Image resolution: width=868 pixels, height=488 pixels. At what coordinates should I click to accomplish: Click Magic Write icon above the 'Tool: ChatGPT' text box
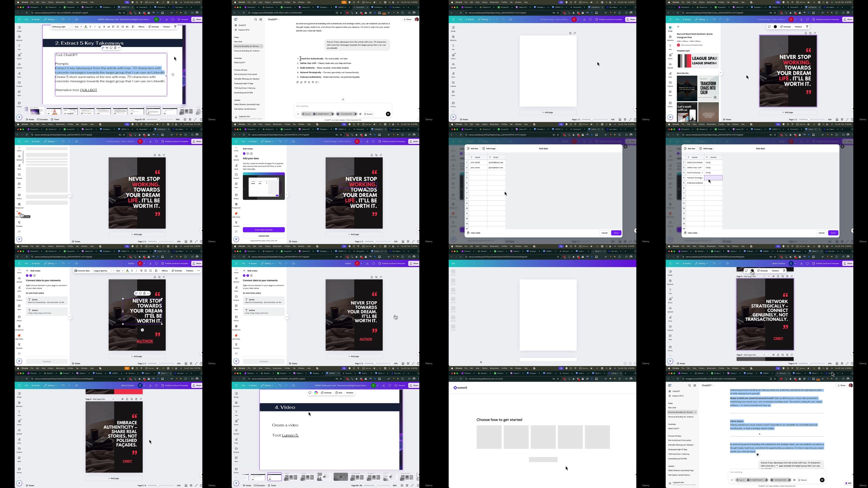click(103, 48)
